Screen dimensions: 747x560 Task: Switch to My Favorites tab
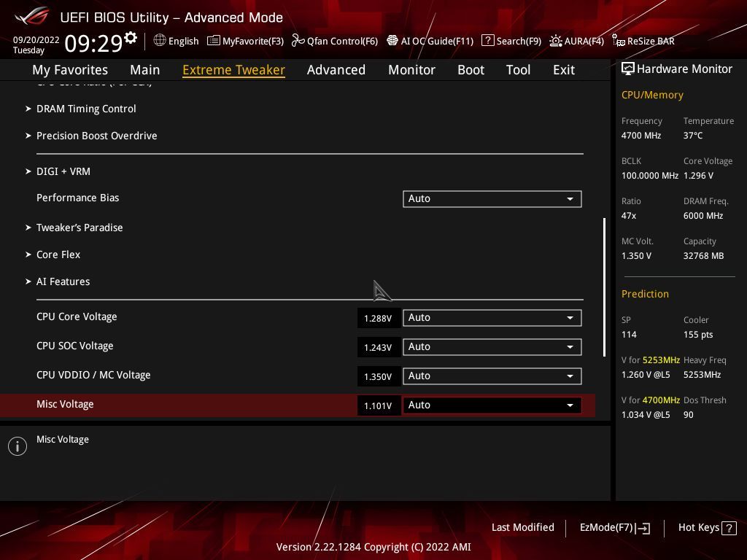70,69
